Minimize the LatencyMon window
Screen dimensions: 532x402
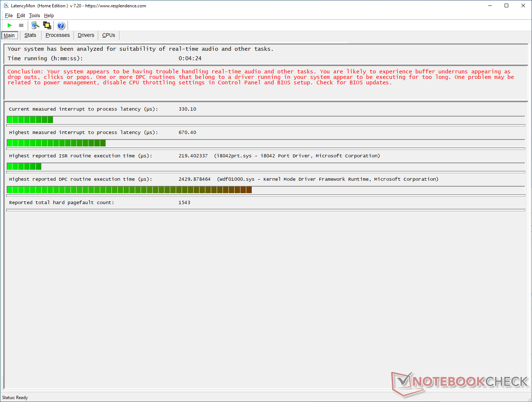(490, 5)
